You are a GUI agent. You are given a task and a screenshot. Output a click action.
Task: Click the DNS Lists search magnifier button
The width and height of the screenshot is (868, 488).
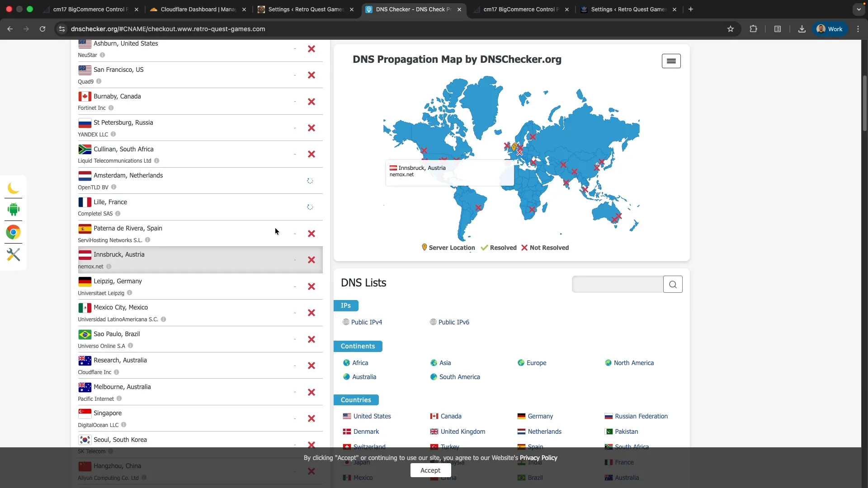click(x=673, y=284)
